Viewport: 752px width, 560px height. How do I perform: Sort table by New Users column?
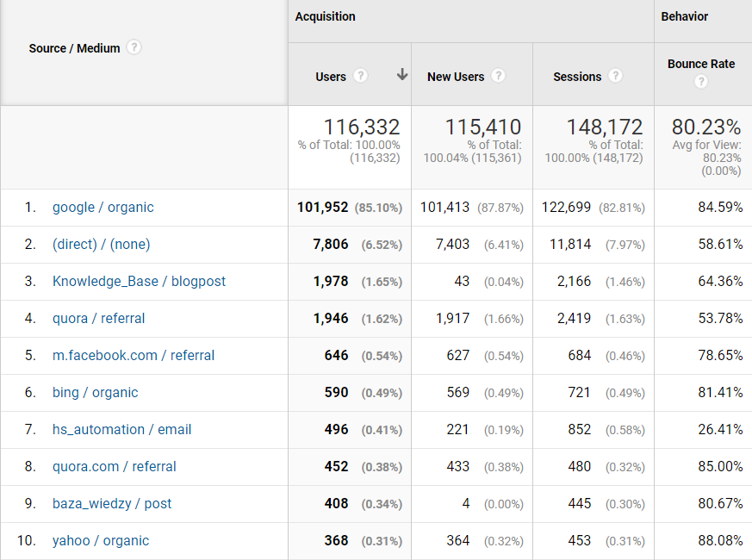coord(456,77)
